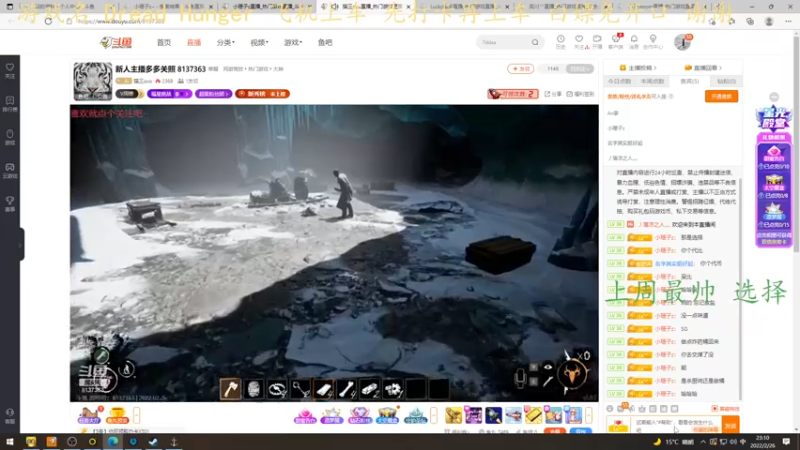Expand arrow after the 甜蜜告白 gift group
This screenshot has width=800, height=450.
[x=434, y=415]
